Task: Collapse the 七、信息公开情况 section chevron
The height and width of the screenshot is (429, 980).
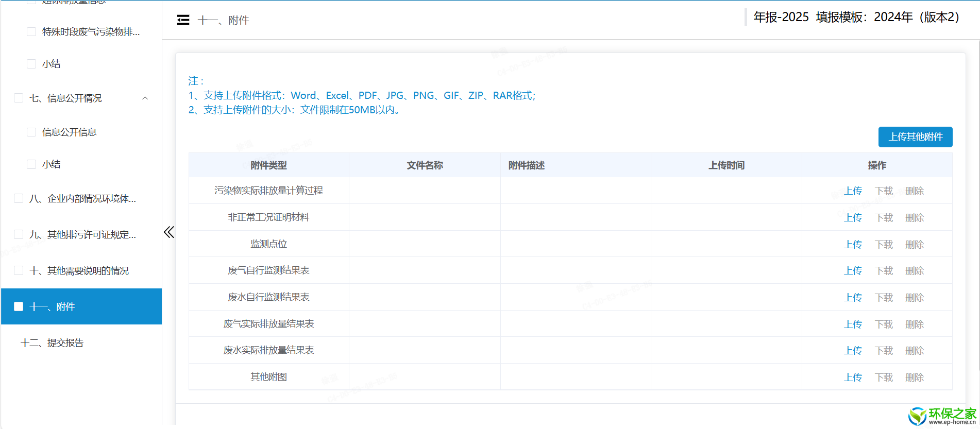Action: coord(145,98)
